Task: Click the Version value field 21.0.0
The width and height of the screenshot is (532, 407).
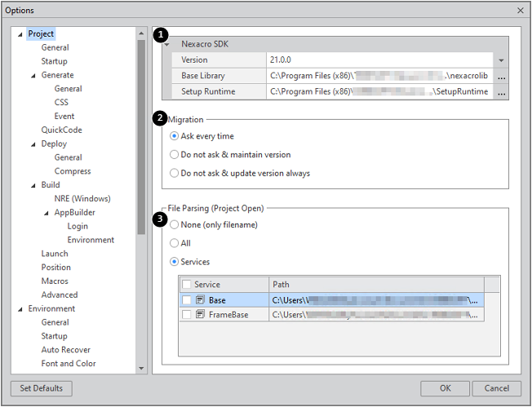Action: click(x=379, y=60)
